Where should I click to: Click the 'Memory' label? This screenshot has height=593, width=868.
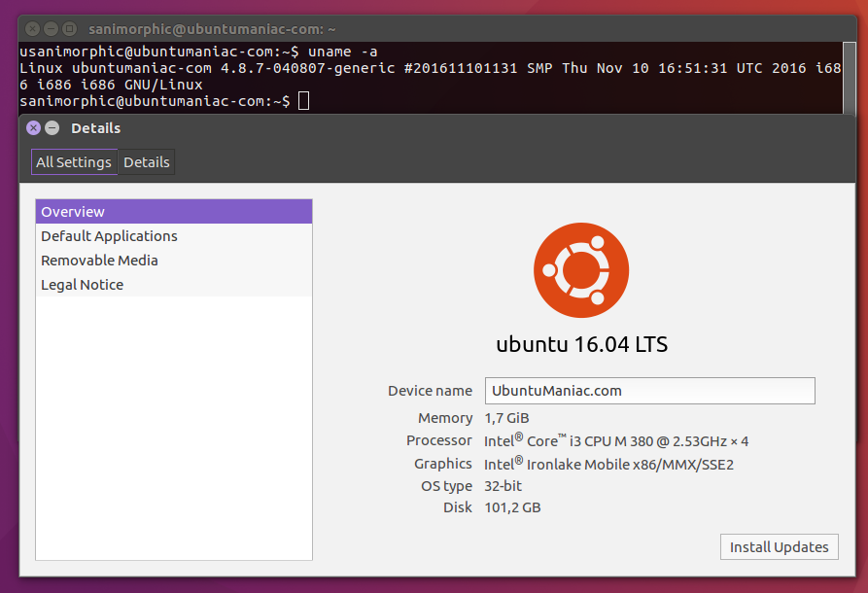point(445,418)
